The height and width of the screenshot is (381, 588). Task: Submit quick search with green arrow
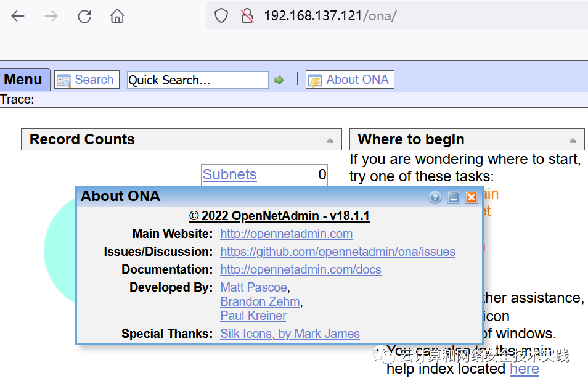[x=279, y=80]
